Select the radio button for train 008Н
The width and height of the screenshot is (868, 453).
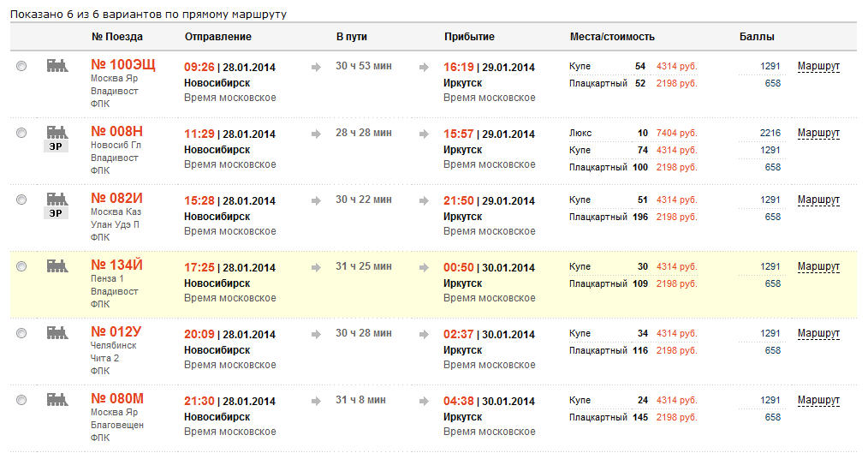pos(21,133)
